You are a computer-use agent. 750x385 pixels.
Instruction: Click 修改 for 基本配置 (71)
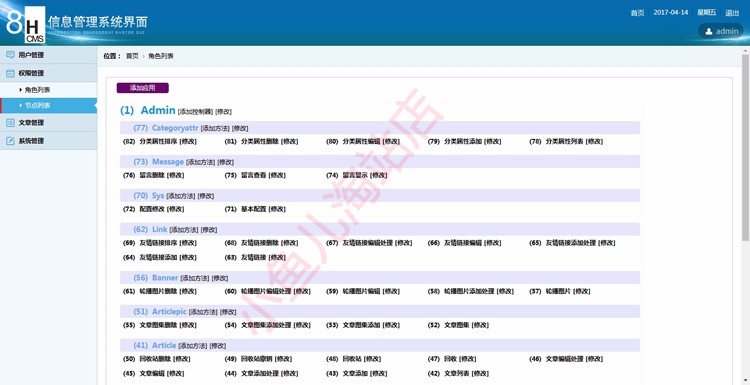277,209
